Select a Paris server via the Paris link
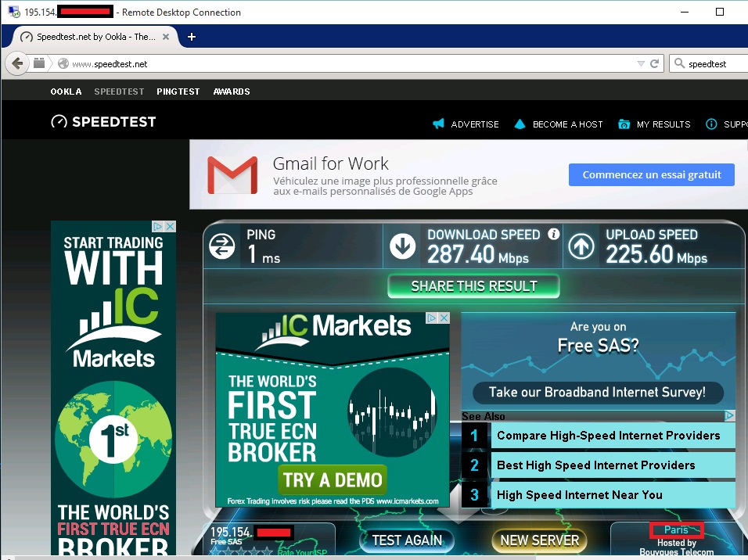The height and width of the screenshot is (560, 748). pyautogui.click(x=676, y=529)
